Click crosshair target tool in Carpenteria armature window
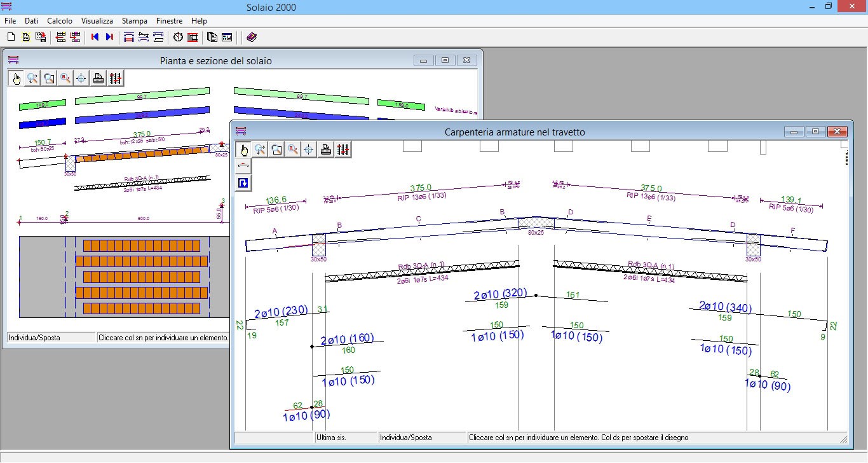 (309, 149)
